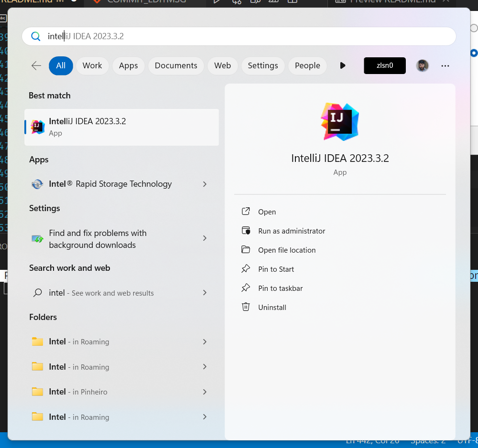Open IntelliJ IDEA 2023.3.2 best match result
Viewport: 478px width, 448px height.
point(121,127)
